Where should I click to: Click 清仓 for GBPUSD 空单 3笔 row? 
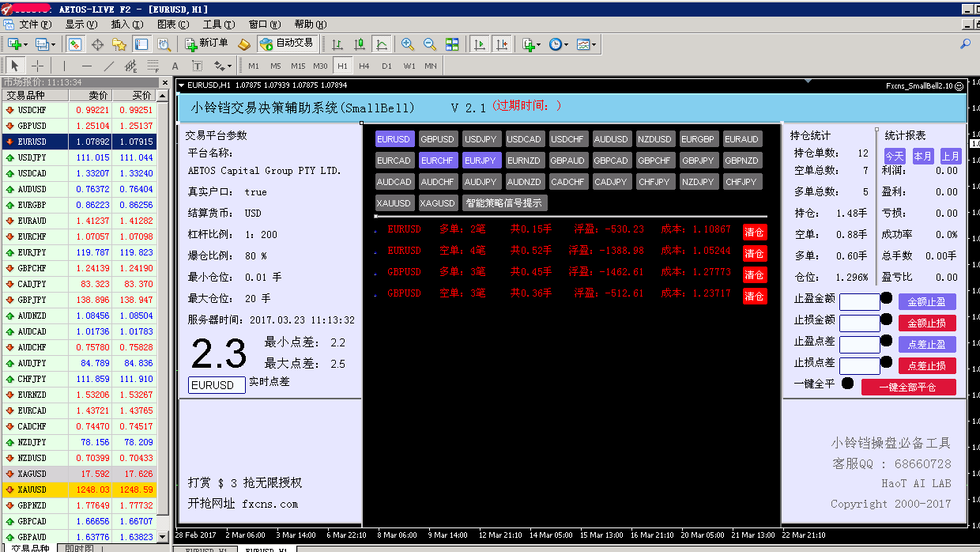tap(755, 296)
